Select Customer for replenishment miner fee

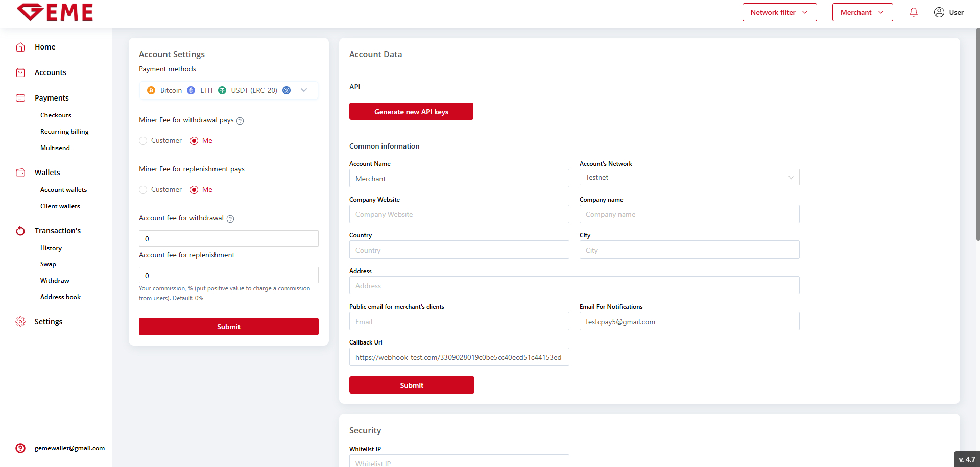pyautogui.click(x=143, y=190)
